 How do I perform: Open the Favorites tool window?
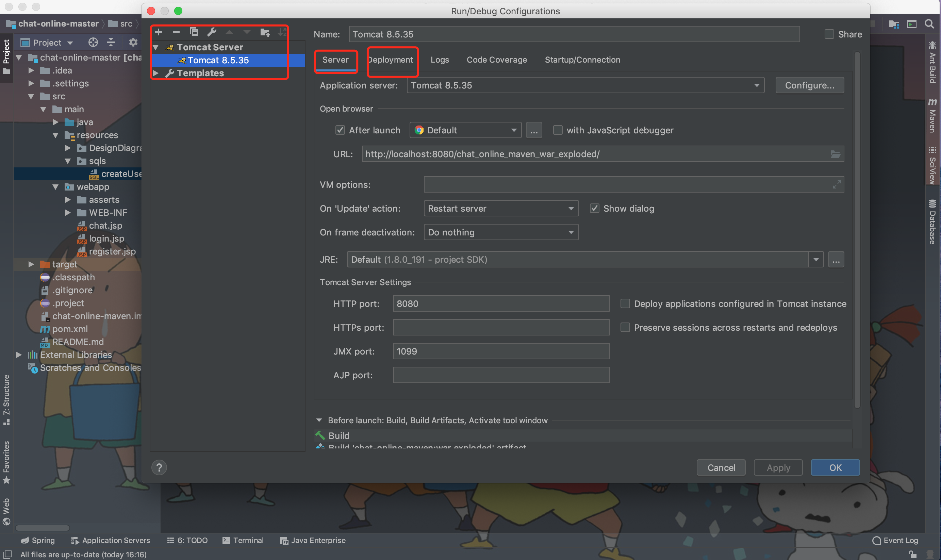[x=6, y=462]
